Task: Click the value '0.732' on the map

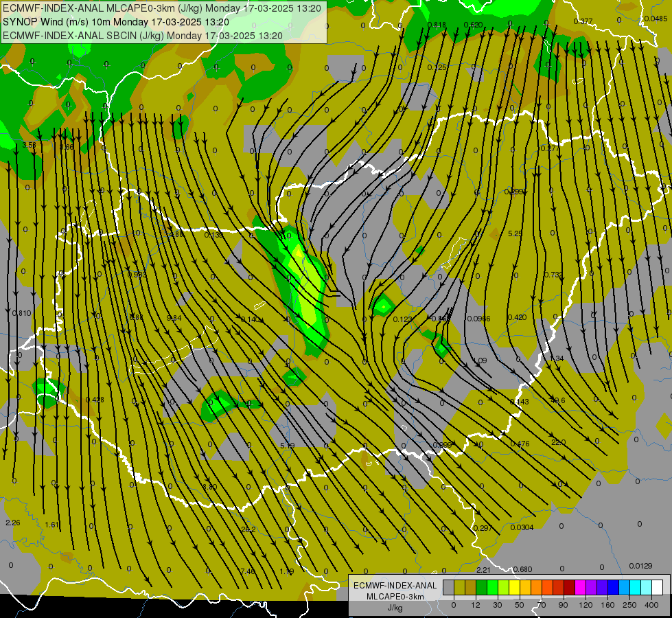Action: pyautogui.click(x=553, y=275)
